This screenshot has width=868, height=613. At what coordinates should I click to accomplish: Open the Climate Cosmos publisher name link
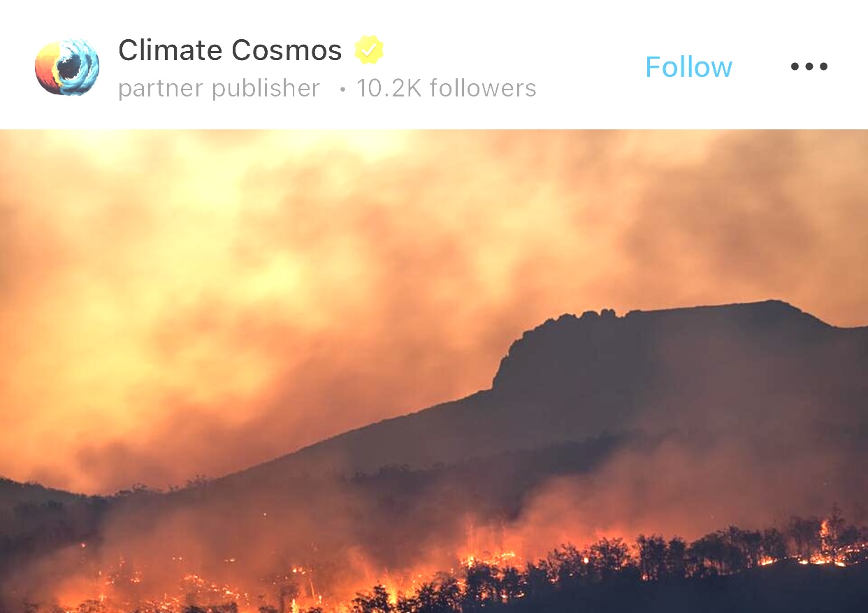coord(230,50)
